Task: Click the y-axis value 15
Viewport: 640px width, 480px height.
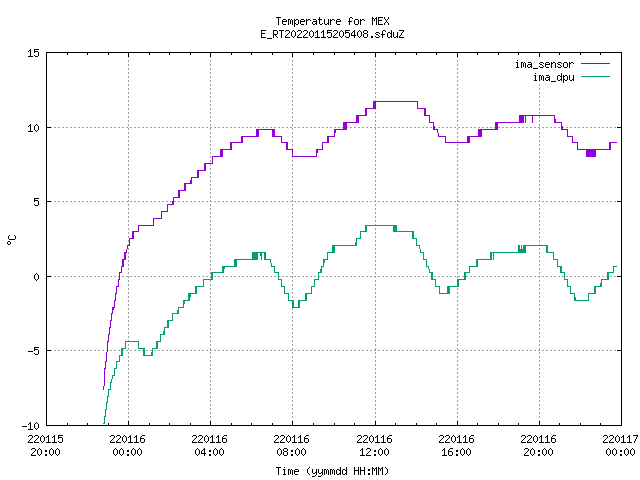Action: [33, 53]
